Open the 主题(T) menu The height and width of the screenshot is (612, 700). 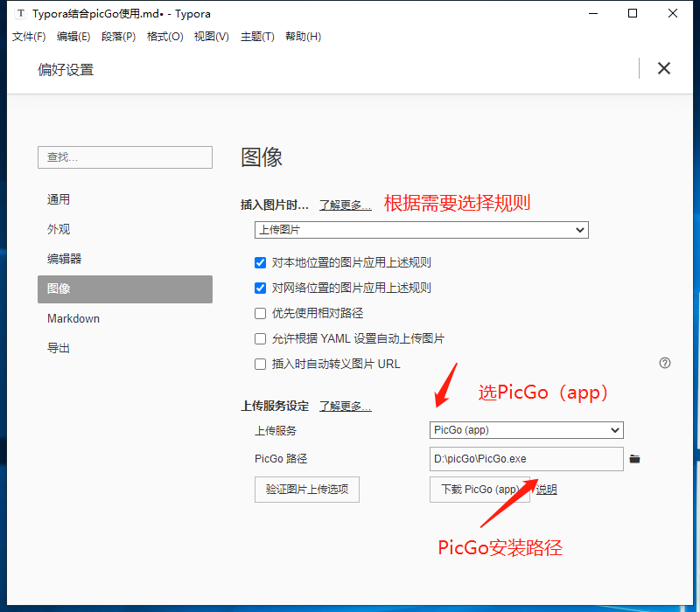pyautogui.click(x=257, y=37)
